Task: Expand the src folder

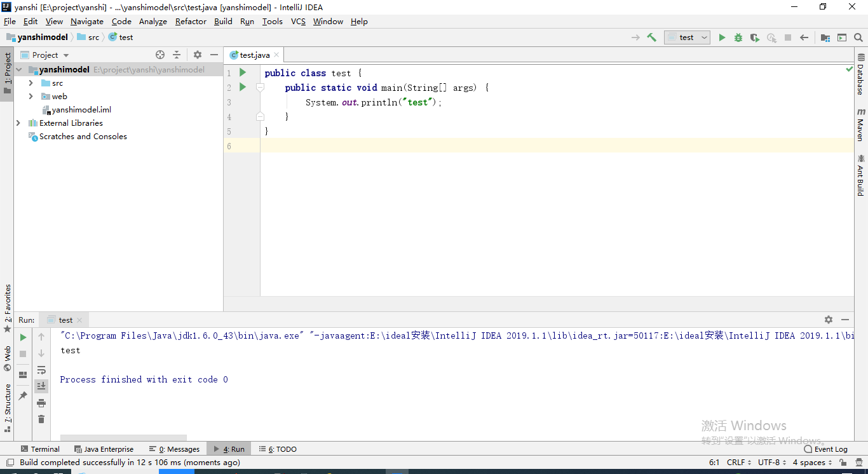Action: click(31, 83)
